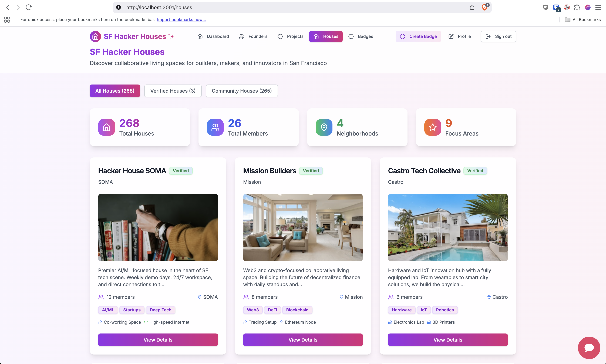Click the Castro Tech Collective house photo

(x=447, y=227)
